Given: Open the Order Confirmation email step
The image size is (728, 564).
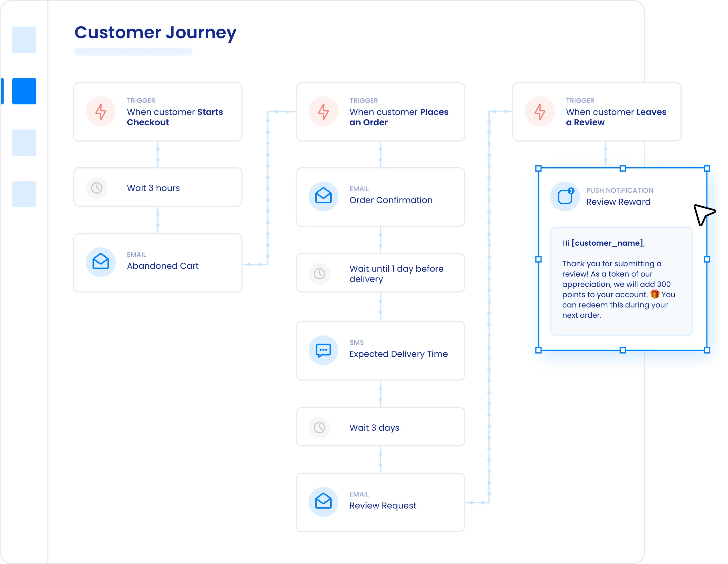Looking at the screenshot, I should coord(380,197).
